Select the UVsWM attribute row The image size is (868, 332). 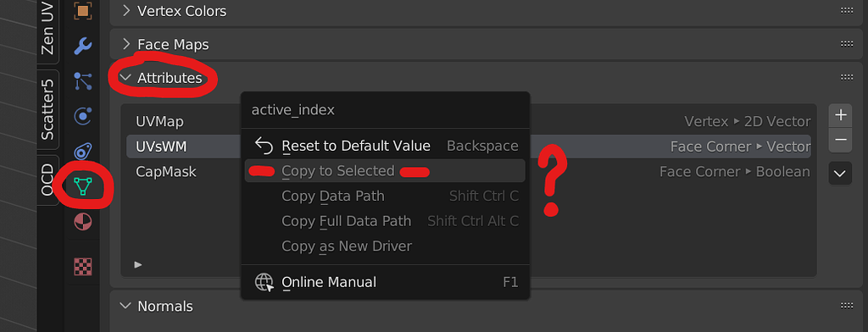468,147
